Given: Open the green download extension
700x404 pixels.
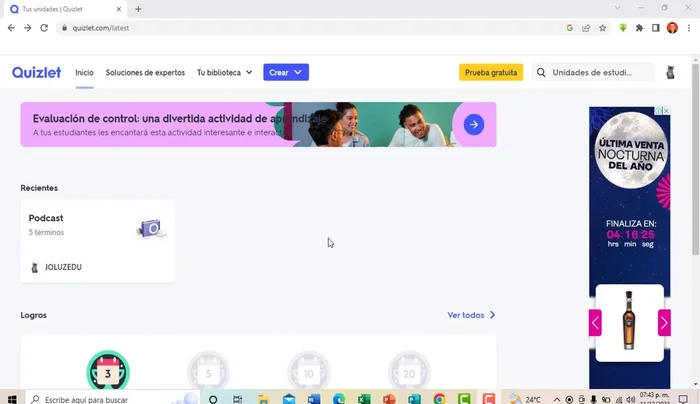Looking at the screenshot, I should pyautogui.click(x=623, y=28).
